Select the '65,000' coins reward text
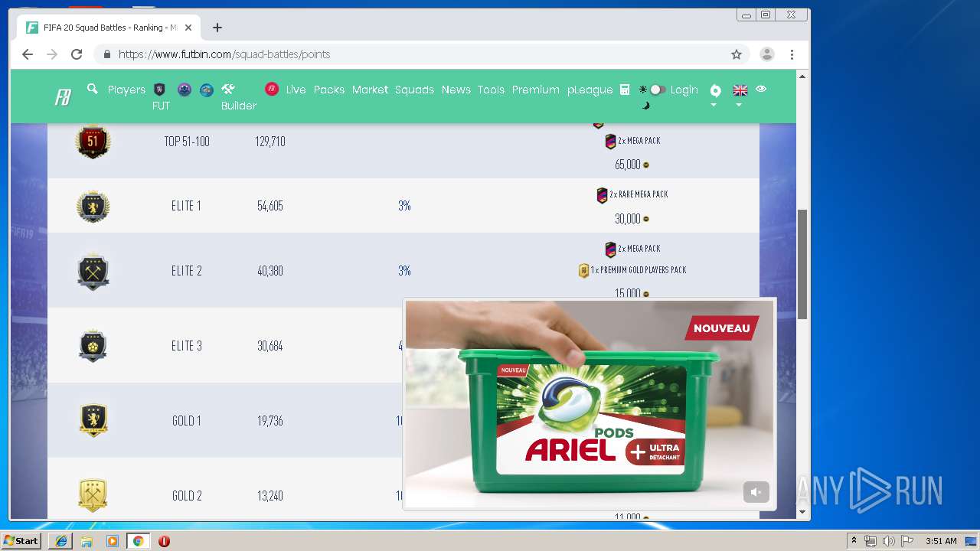This screenshot has height=551, width=980. click(x=627, y=165)
